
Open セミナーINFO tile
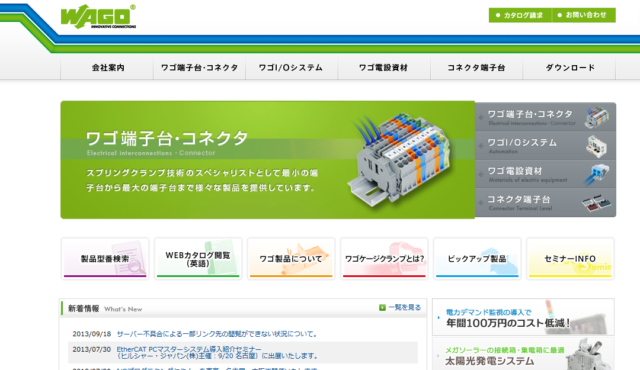click(570, 259)
